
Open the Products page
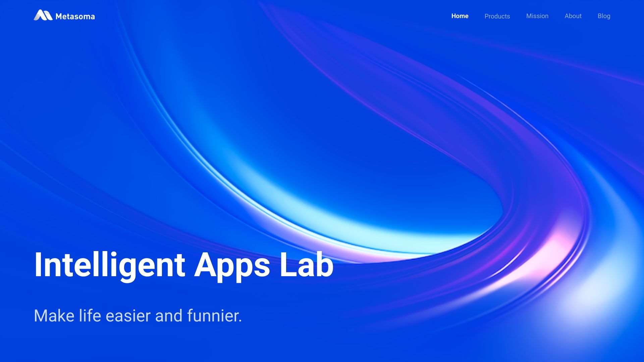(497, 16)
